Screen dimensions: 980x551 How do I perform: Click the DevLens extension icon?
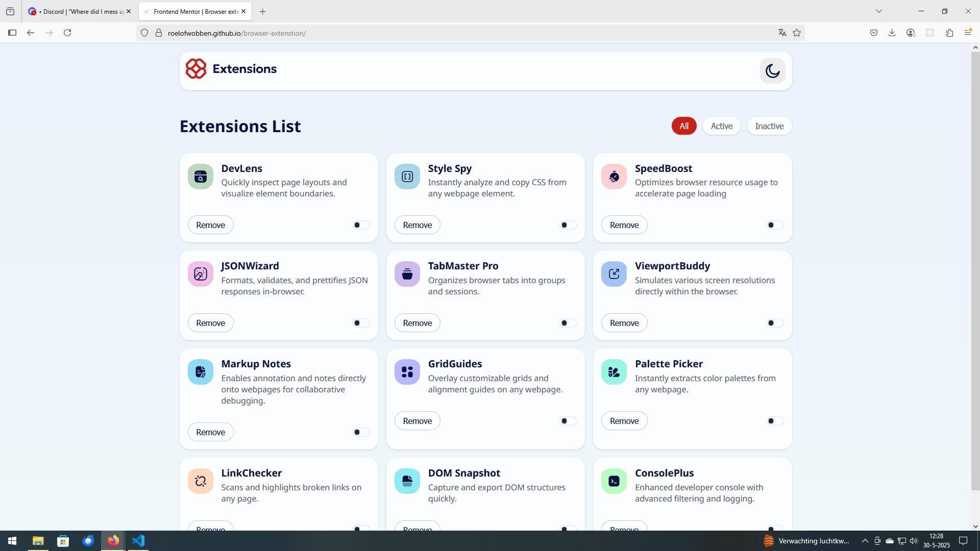[x=200, y=177]
